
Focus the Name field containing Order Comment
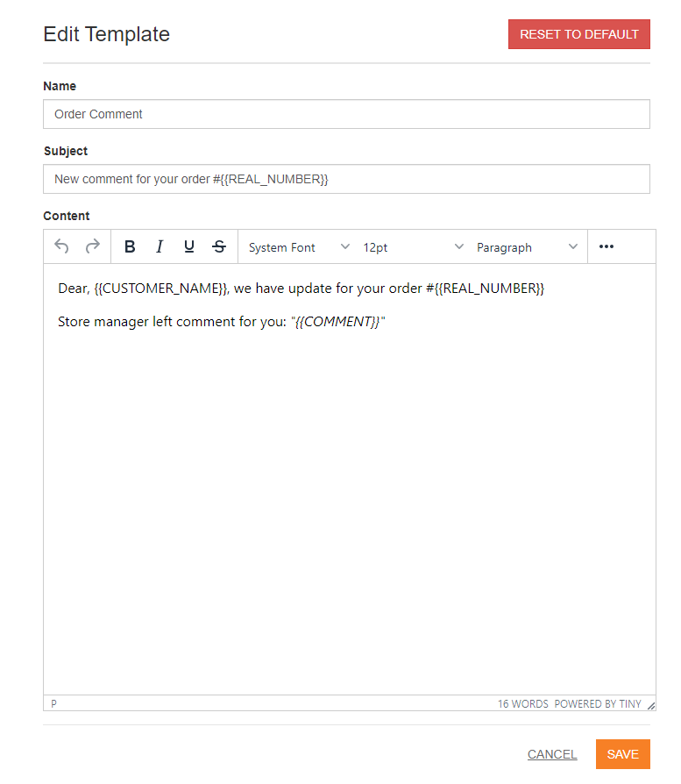[x=346, y=114]
